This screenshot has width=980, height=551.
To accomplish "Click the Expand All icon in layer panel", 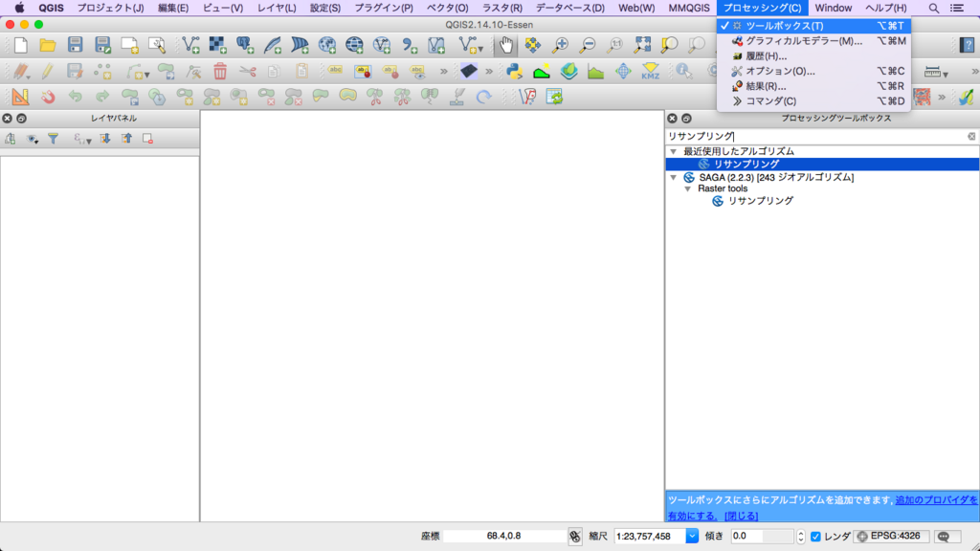I will click(105, 139).
